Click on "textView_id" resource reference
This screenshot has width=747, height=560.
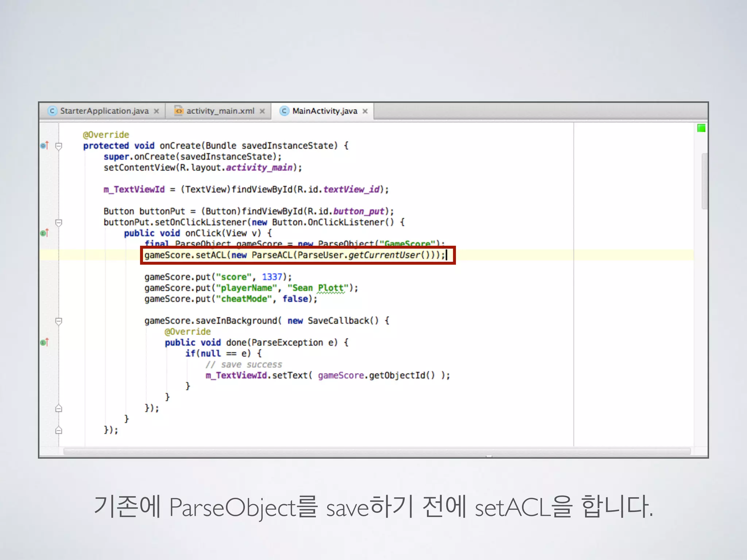tap(351, 190)
